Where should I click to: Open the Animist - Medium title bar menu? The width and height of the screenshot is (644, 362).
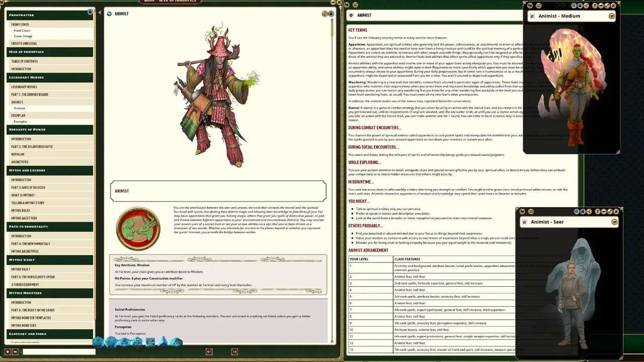click(612, 16)
